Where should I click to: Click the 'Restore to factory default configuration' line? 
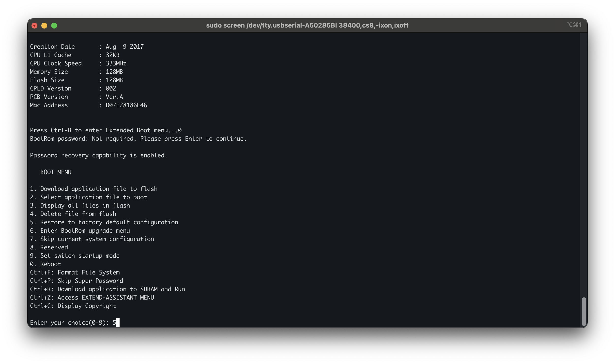(104, 222)
